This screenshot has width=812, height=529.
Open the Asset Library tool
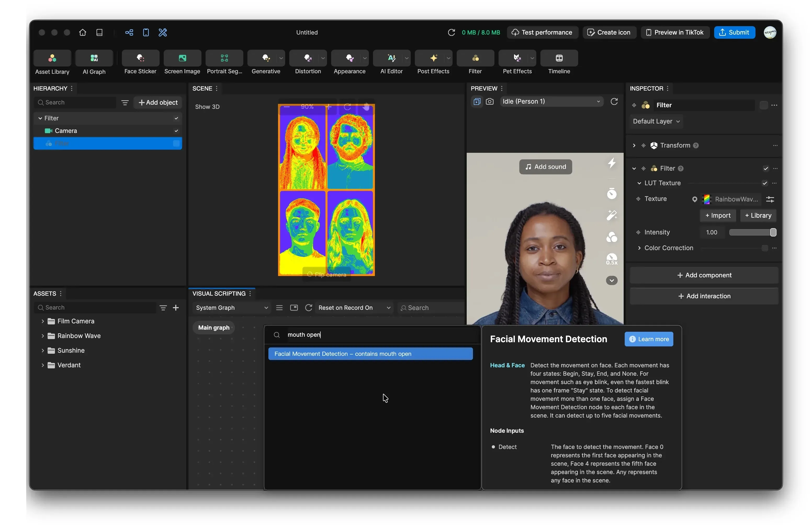52,58
